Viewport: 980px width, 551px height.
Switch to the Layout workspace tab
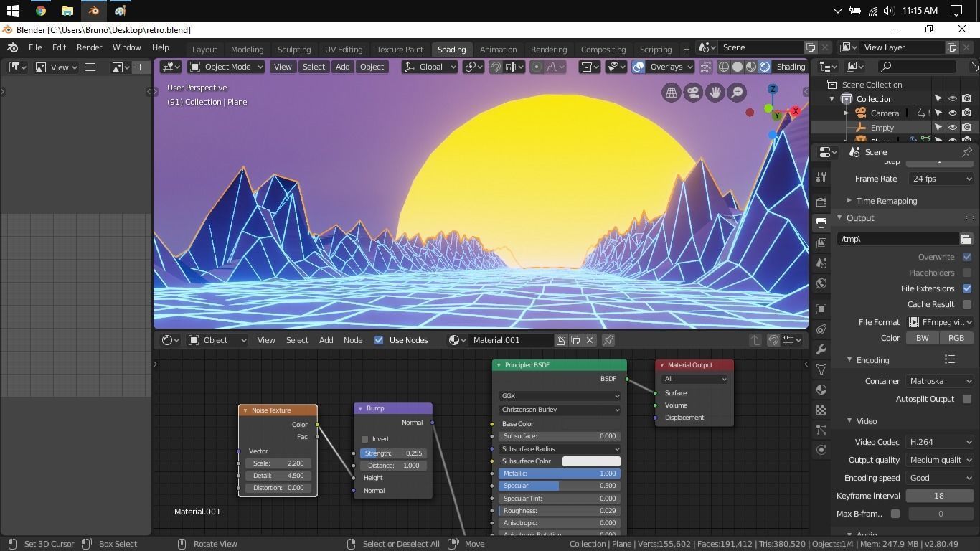204,50
